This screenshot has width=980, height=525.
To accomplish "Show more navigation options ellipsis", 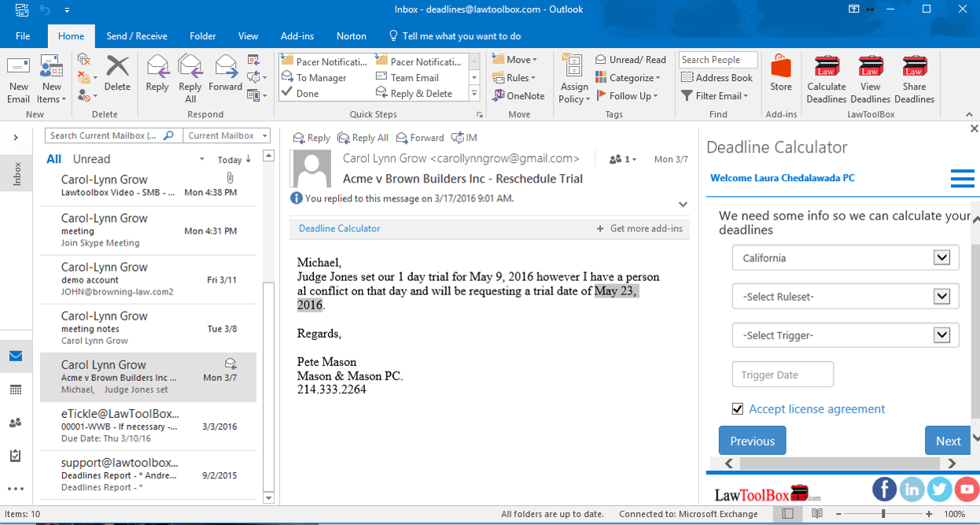I will point(16,489).
